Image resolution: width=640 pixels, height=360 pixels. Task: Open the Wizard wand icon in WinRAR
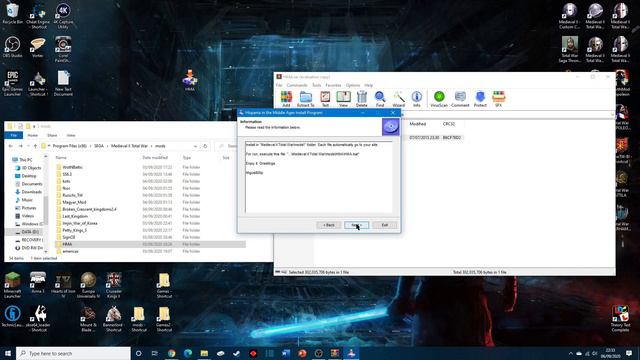pyautogui.click(x=398, y=99)
